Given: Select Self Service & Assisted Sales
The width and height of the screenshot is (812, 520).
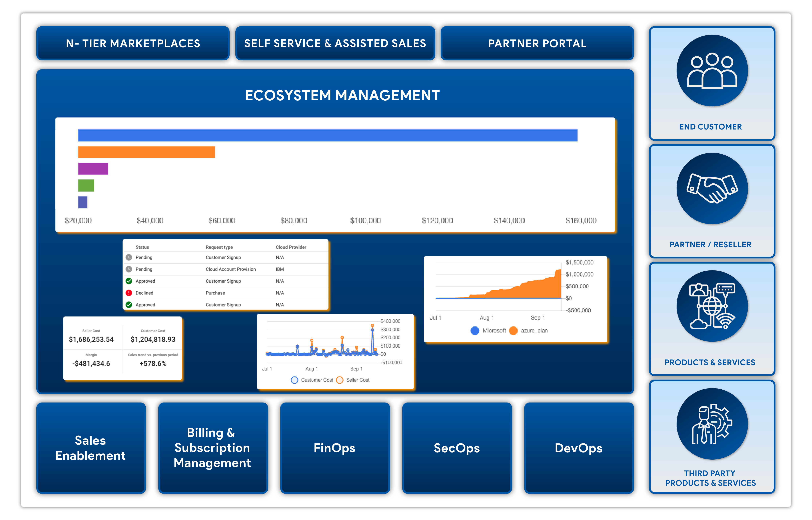Looking at the screenshot, I should click(335, 43).
